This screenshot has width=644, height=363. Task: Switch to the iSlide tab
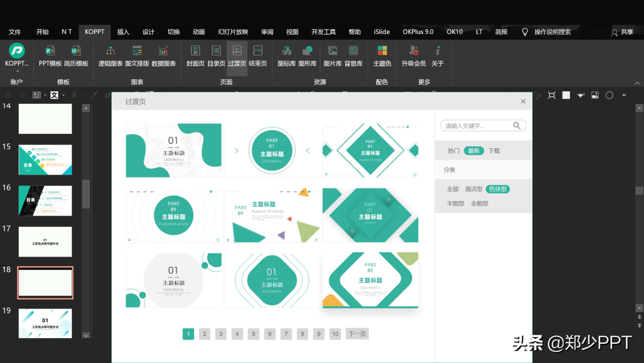tap(382, 32)
